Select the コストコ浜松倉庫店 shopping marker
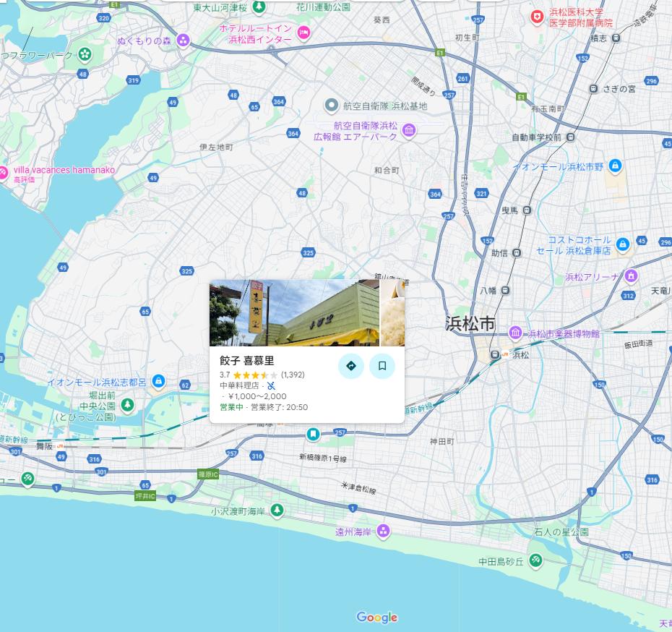Screen dimensions: 672x632 [622, 245]
